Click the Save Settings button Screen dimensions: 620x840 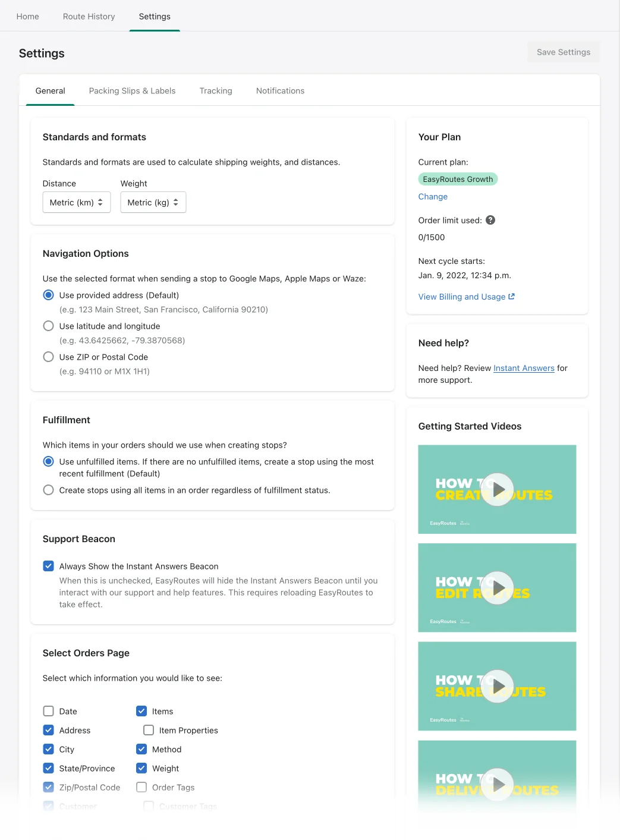[x=564, y=52]
